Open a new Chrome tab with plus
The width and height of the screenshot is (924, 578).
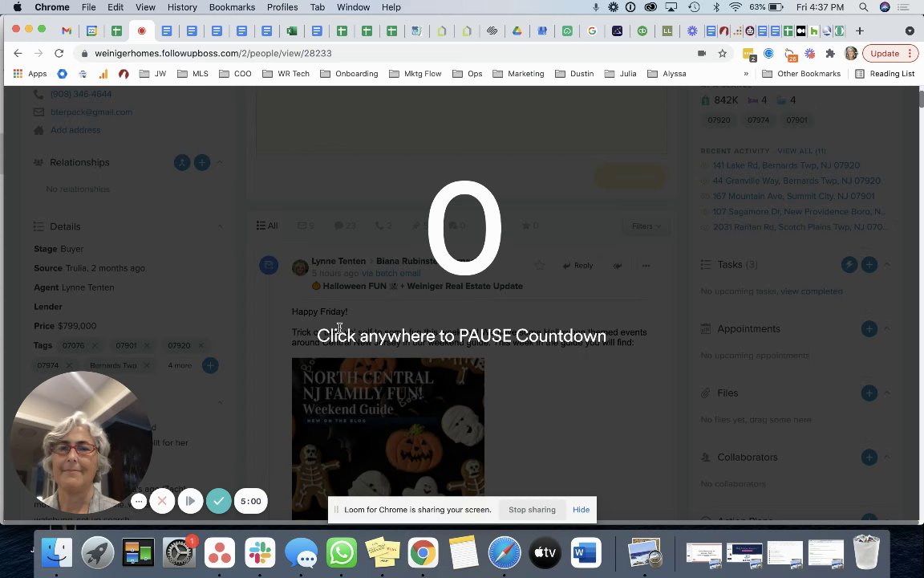pos(859,31)
